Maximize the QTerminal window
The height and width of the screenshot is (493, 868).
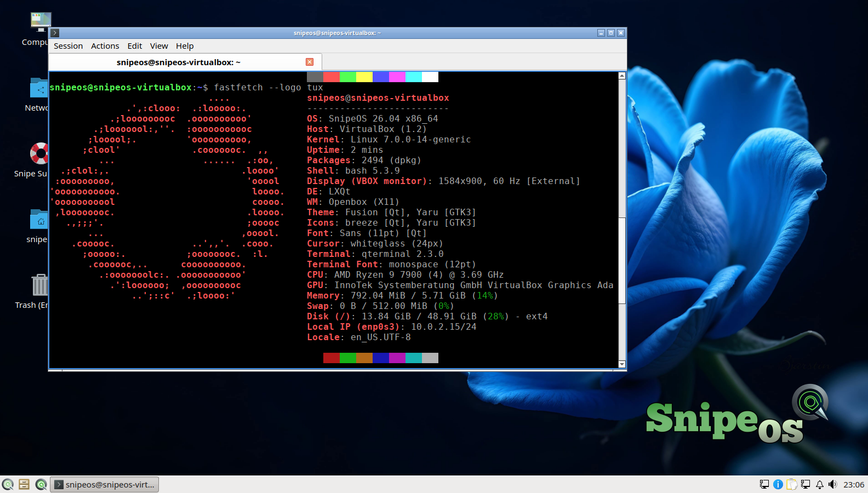pos(611,33)
